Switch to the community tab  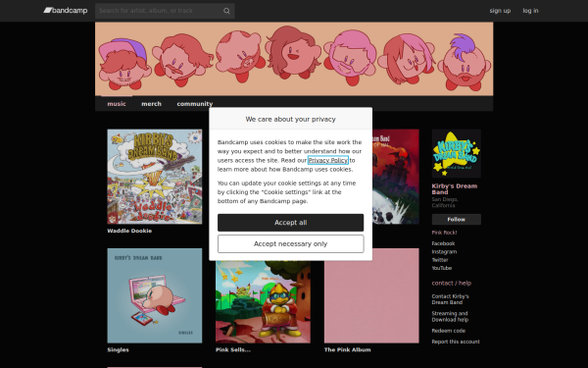[x=195, y=104]
